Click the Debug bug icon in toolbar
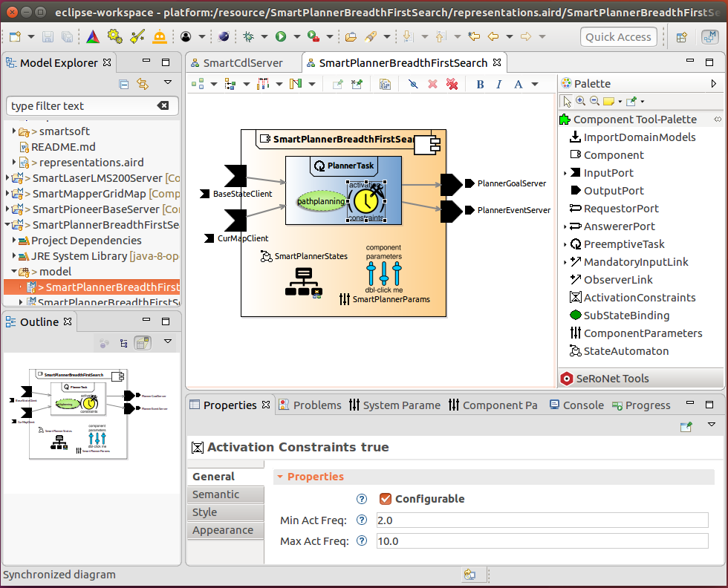728x588 pixels. click(x=248, y=36)
